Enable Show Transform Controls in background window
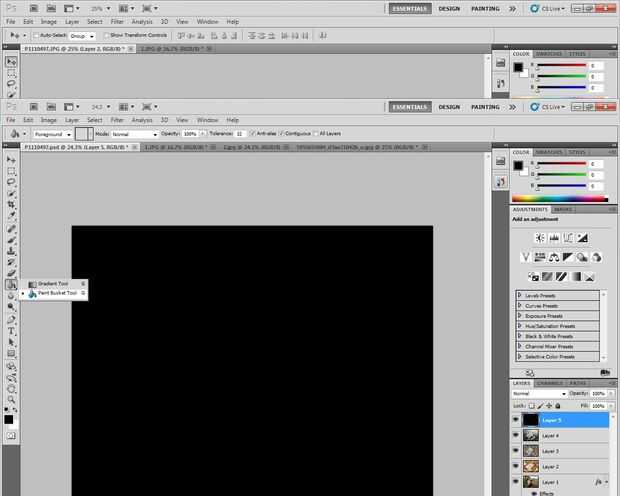The width and height of the screenshot is (620, 496). point(106,36)
